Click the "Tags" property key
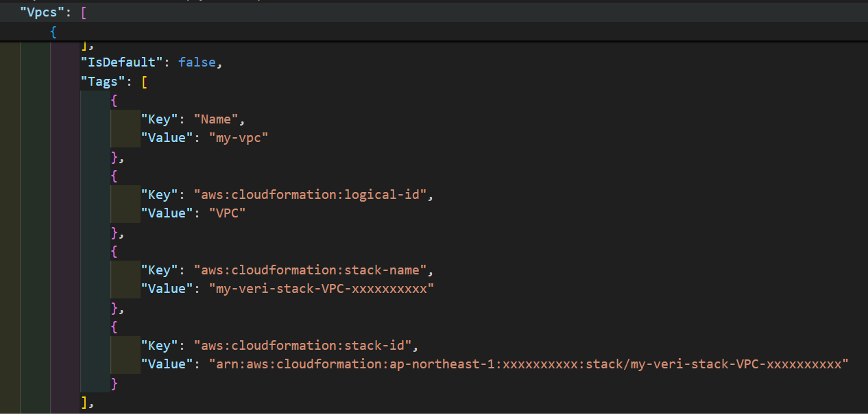 (103, 82)
